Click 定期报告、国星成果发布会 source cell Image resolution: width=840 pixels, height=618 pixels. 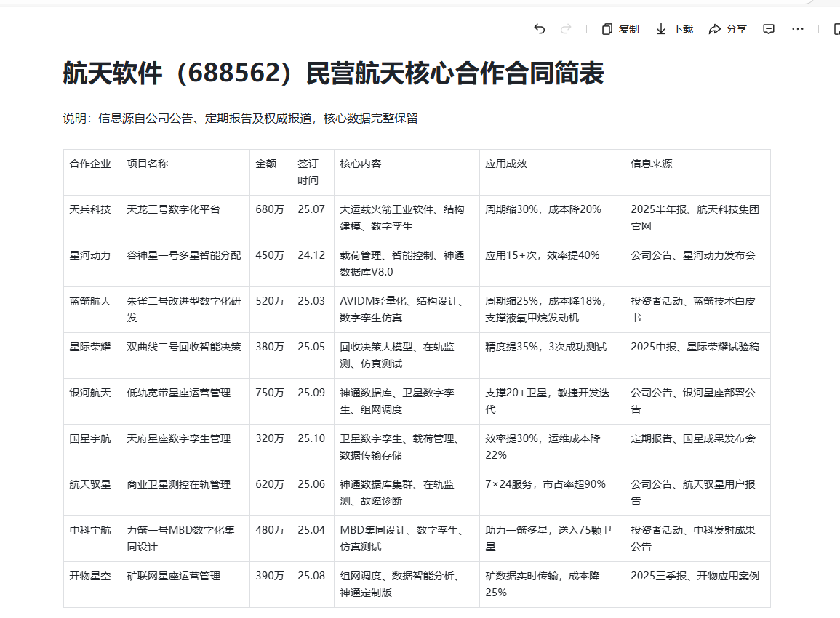point(697,446)
